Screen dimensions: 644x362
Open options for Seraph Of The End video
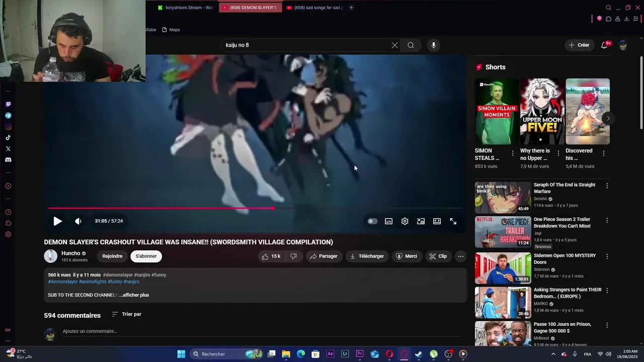pyautogui.click(x=607, y=186)
